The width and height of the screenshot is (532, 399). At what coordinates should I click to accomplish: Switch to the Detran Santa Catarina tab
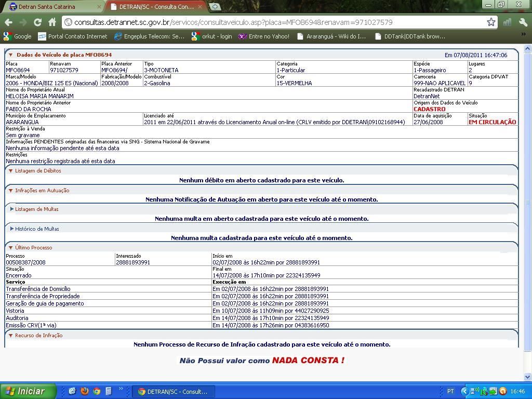point(49,7)
